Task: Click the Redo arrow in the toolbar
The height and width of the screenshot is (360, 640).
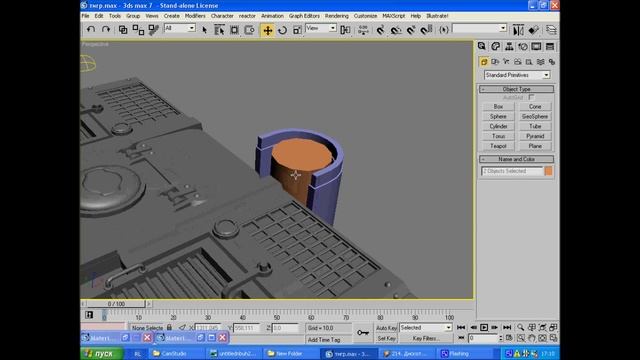Action: [106, 30]
